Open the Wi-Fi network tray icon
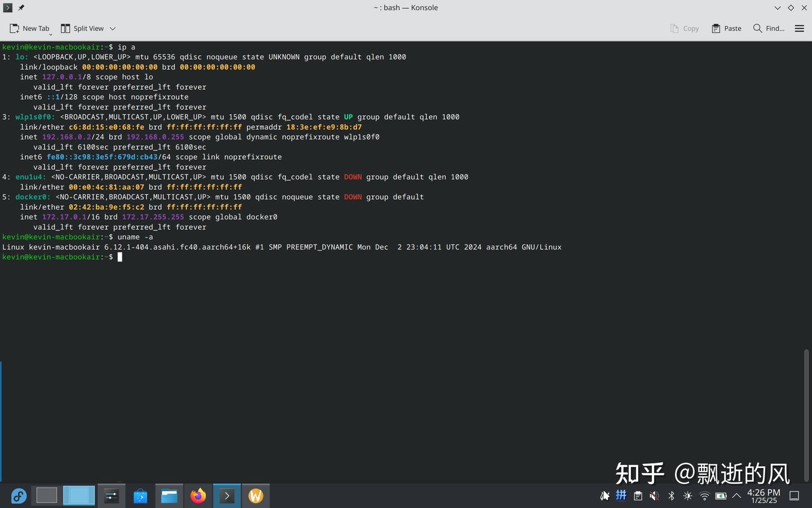Viewport: 812px width, 508px height. click(704, 496)
